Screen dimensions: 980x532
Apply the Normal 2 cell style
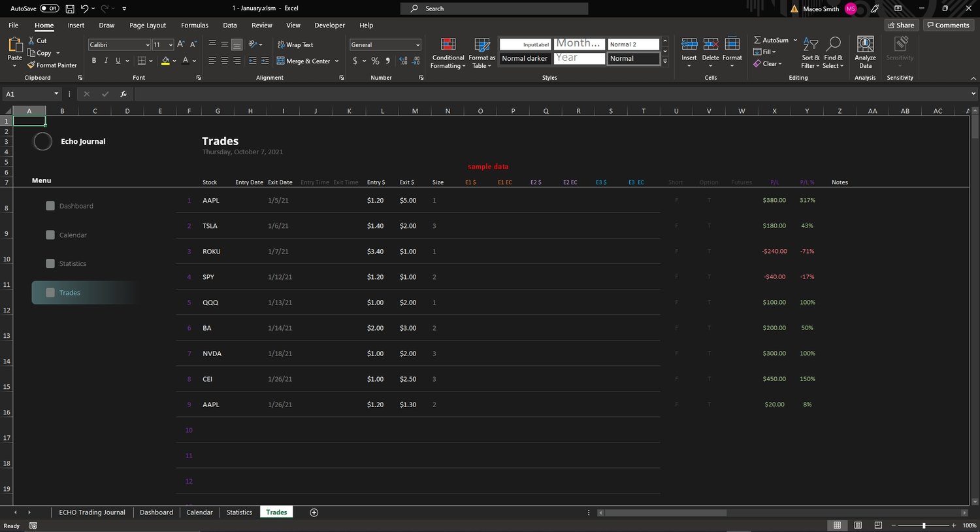click(633, 44)
